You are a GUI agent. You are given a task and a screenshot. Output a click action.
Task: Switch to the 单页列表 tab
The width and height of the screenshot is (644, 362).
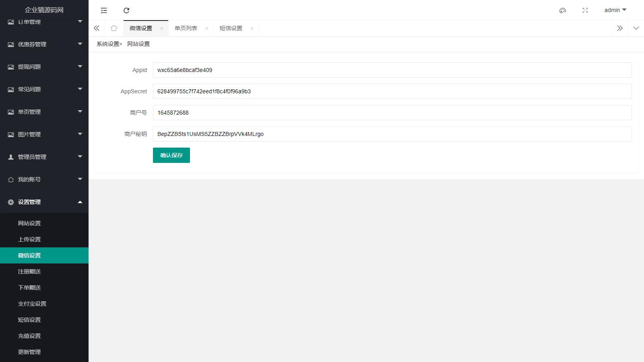click(x=186, y=28)
